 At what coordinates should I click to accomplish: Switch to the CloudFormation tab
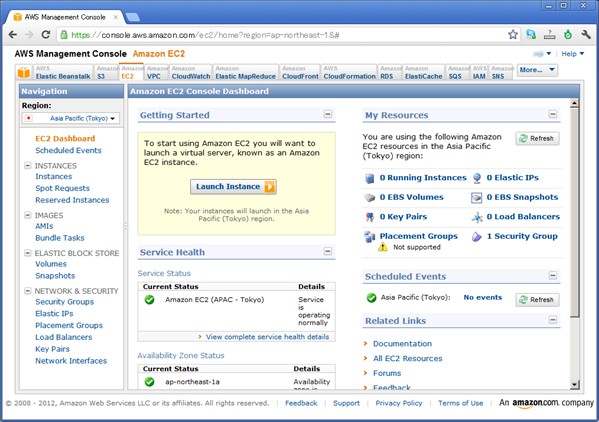click(349, 72)
